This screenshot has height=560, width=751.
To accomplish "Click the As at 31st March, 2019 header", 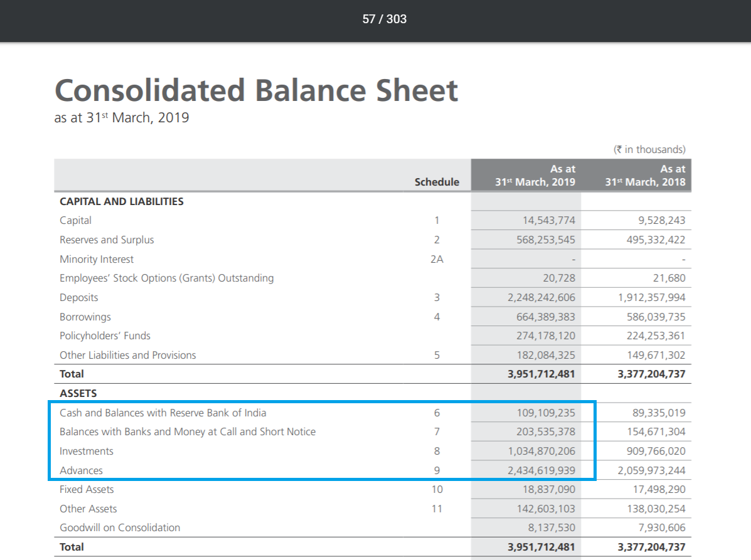I will pos(535,176).
